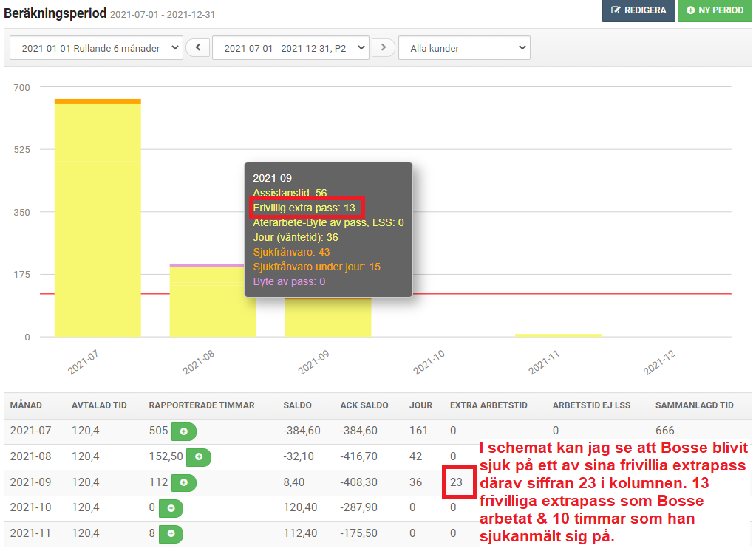Create new period with NY PERIOD
The height and width of the screenshot is (551, 756).
(715, 10)
